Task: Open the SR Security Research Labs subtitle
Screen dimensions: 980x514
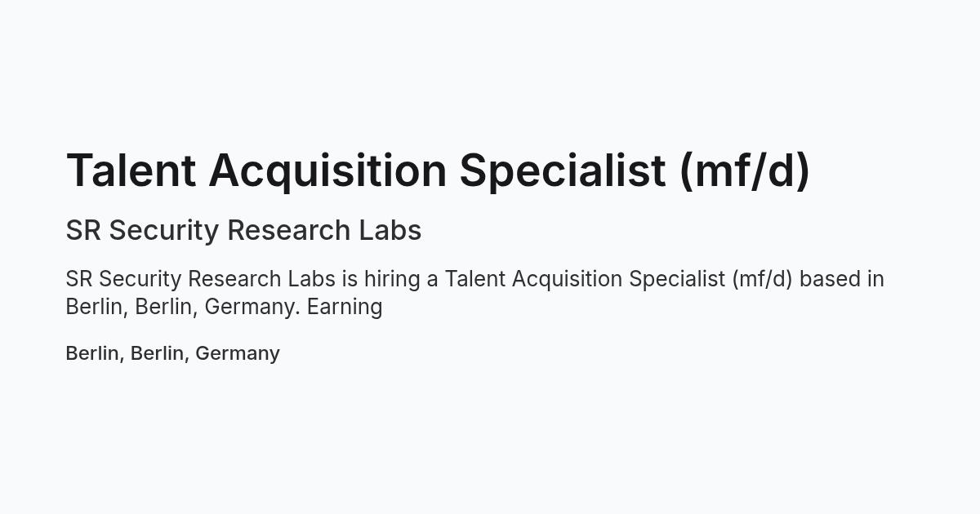Action: 243,230
